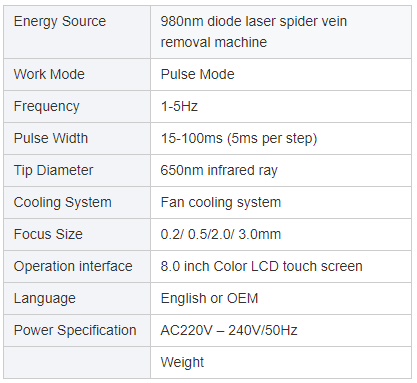Click the Power Specification label
The width and height of the screenshot is (417, 383).
point(75,330)
